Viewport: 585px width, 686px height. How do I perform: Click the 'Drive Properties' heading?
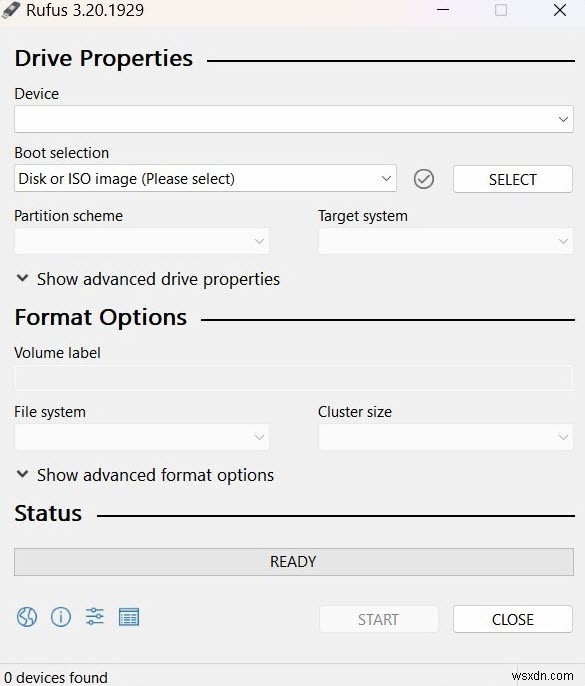click(x=104, y=58)
